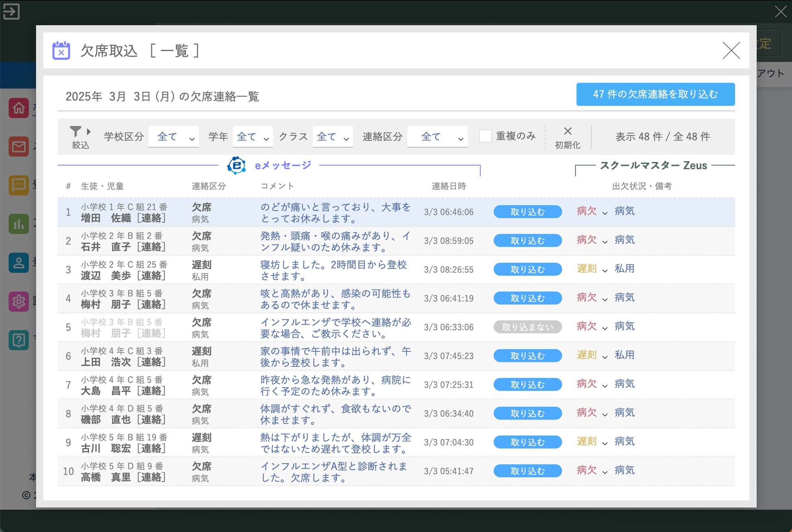Click the blue user profile sidebar icon

[19, 263]
